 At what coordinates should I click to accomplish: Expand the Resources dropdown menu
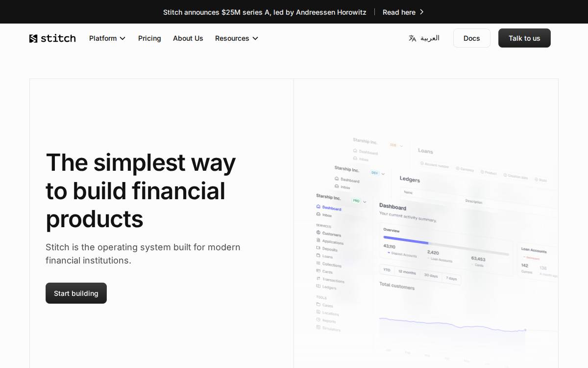point(237,38)
